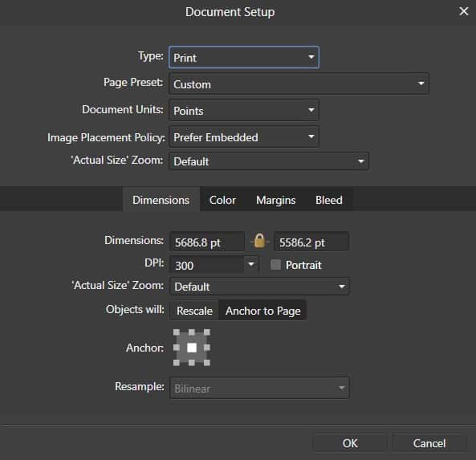
Task: Expand the Page Preset Custom dropdown
Action: (x=299, y=83)
